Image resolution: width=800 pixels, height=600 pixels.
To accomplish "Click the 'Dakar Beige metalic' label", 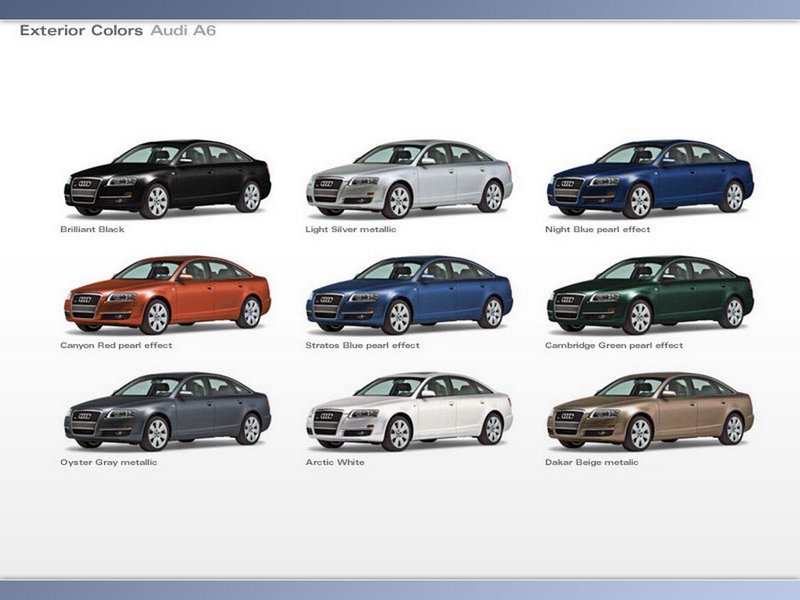I will coord(591,462).
